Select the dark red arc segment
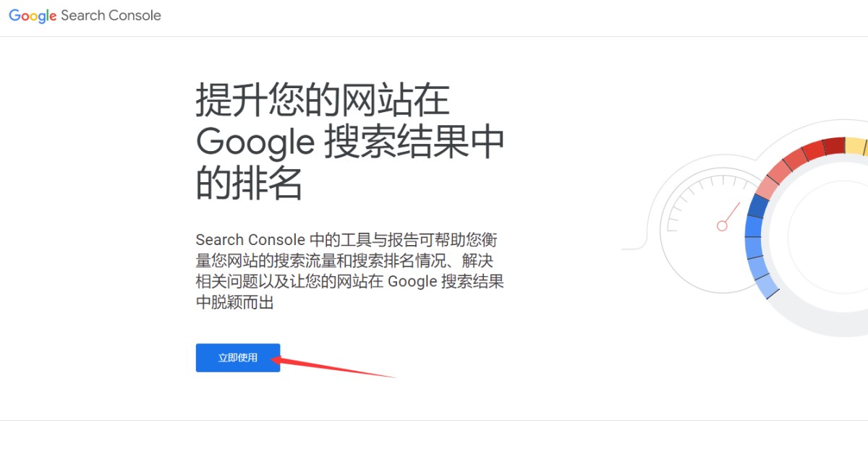 834,145
